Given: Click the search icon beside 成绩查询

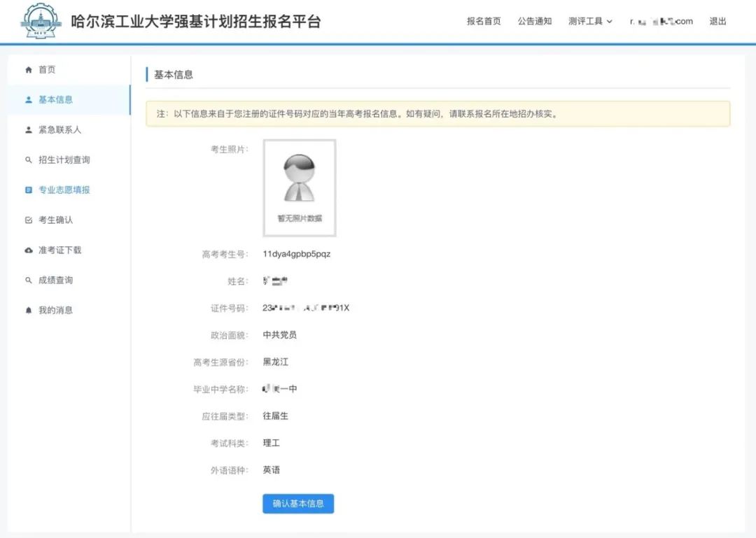Looking at the screenshot, I should point(27,280).
